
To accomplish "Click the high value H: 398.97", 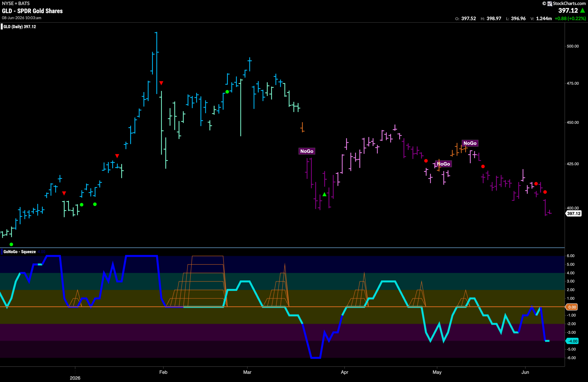I will 491,19.
